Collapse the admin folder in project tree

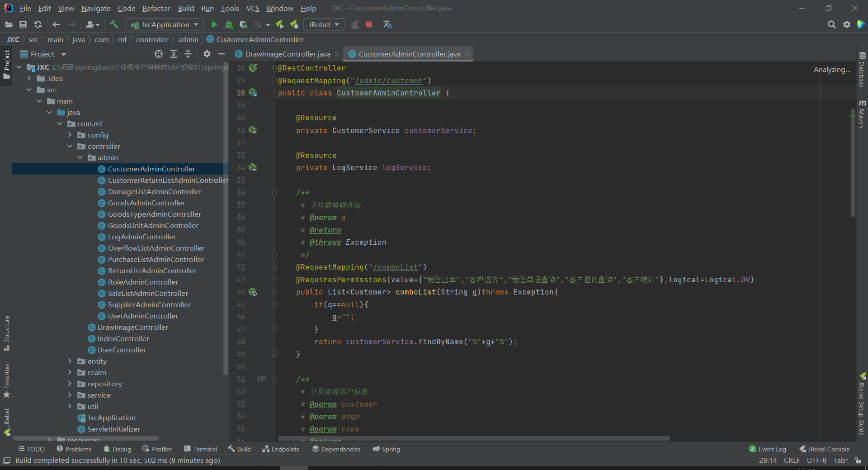click(x=80, y=157)
